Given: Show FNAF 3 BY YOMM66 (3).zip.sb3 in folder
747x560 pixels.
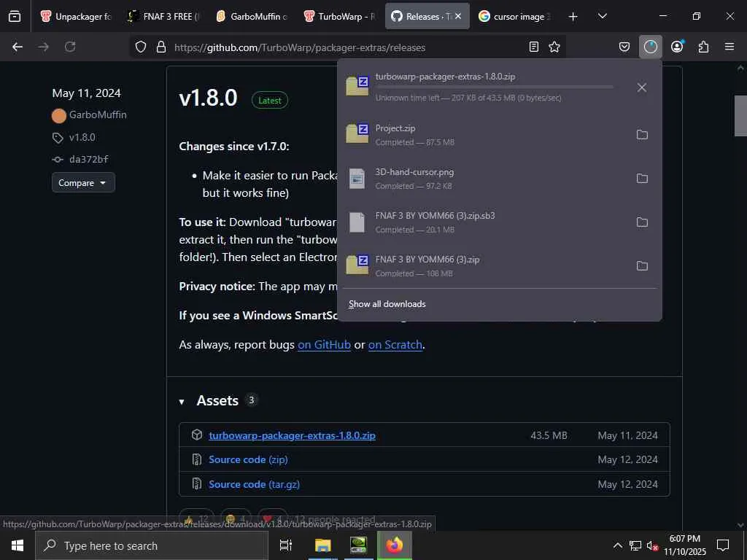Looking at the screenshot, I should 642,222.
